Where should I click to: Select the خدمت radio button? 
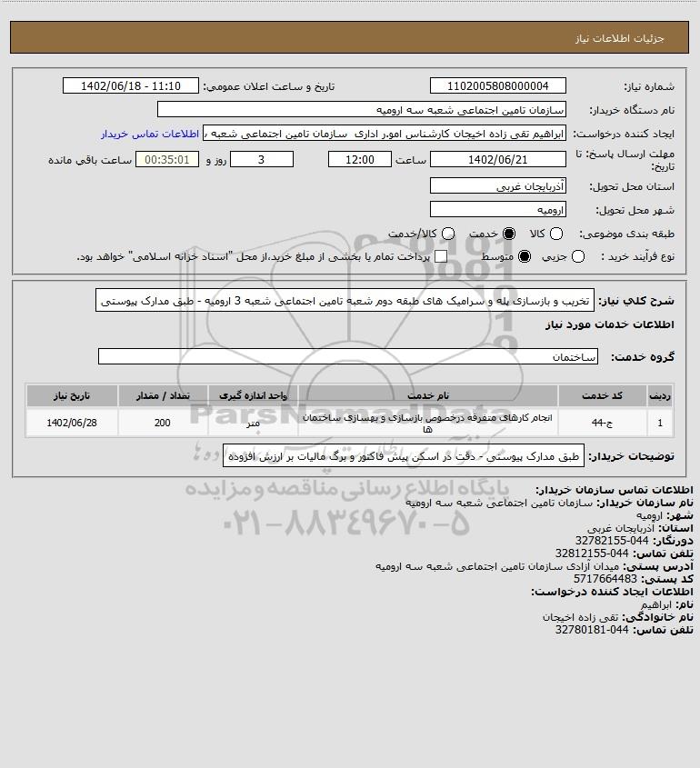click(509, 234)
